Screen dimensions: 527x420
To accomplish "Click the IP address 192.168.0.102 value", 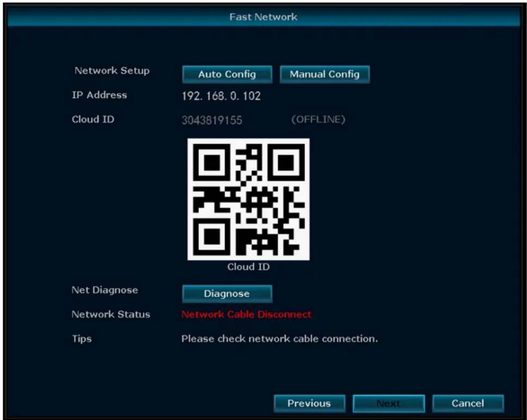I will point(221,96).
